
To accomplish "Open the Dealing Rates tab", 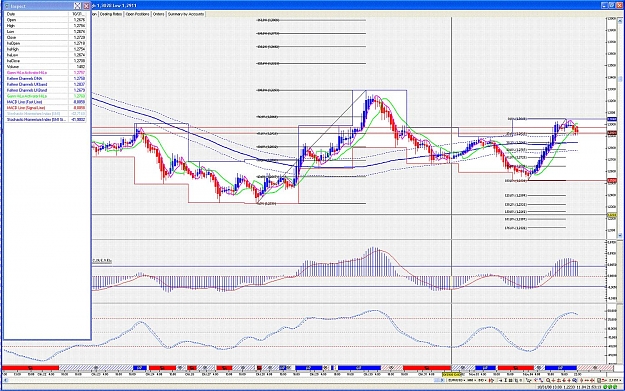I will pos(111,14).
